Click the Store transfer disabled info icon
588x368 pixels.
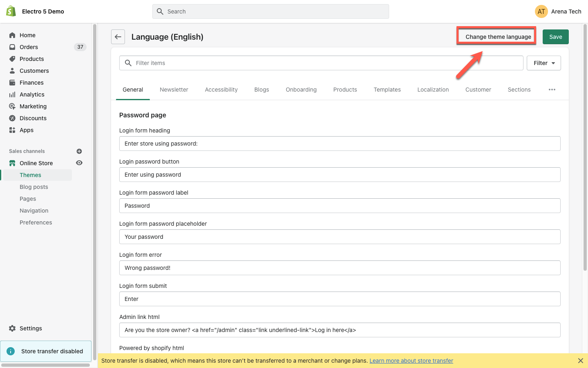click(11, 351)
